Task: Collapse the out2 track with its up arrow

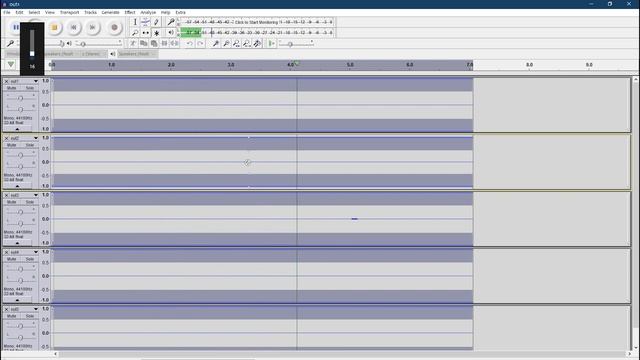Action: click(17, 186)
